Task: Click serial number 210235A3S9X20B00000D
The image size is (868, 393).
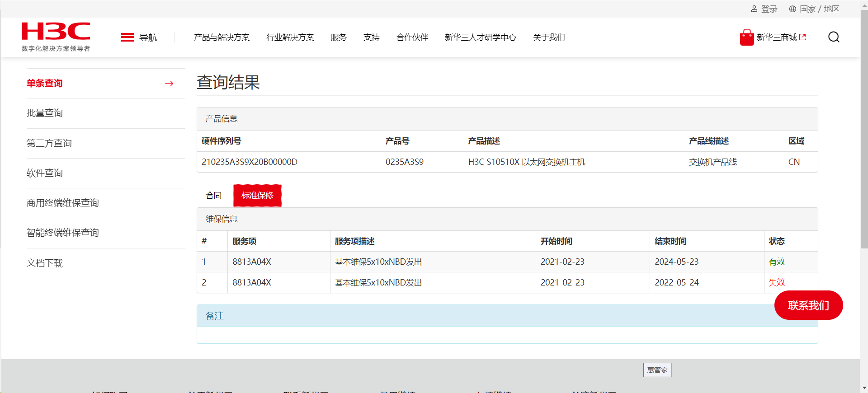Action: [x=250, y=162]
